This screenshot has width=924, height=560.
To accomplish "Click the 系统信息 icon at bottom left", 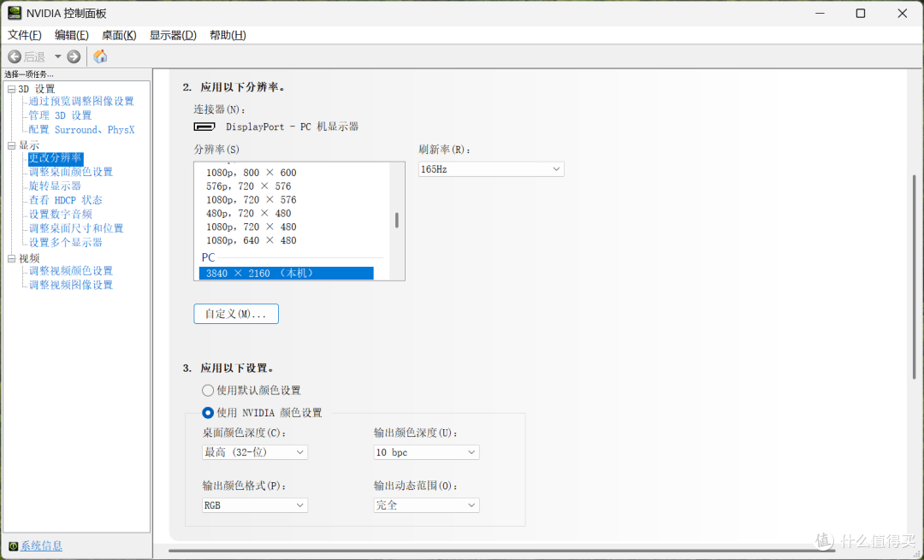I will (x=13, y=545).
